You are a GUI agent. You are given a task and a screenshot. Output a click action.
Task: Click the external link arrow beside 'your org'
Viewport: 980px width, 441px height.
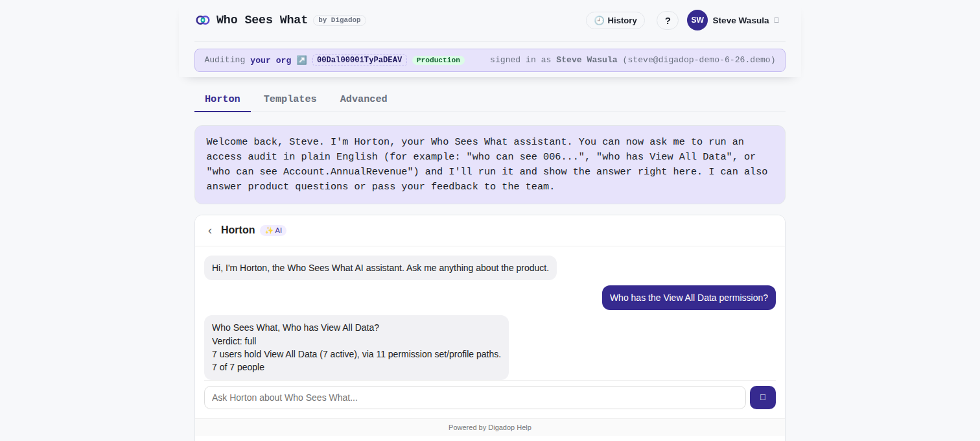click(301, 60)
